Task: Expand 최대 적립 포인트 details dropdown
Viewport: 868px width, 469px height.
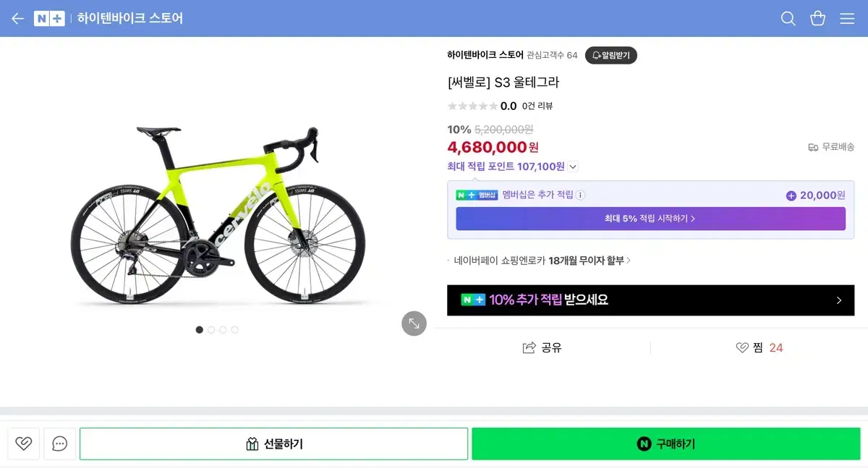Action: point(573,166)
